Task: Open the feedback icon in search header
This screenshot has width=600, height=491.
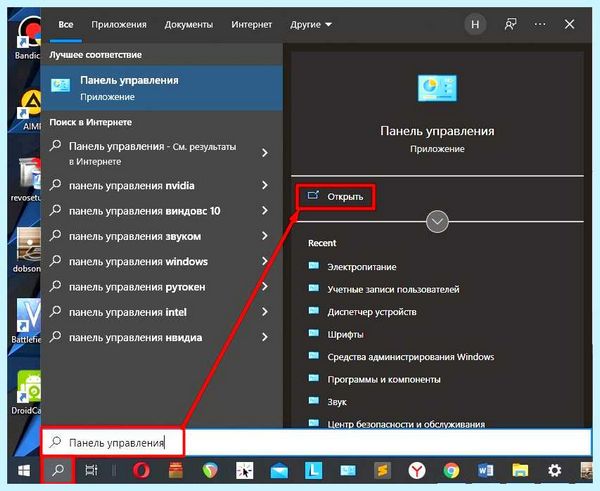Action: 510,24
